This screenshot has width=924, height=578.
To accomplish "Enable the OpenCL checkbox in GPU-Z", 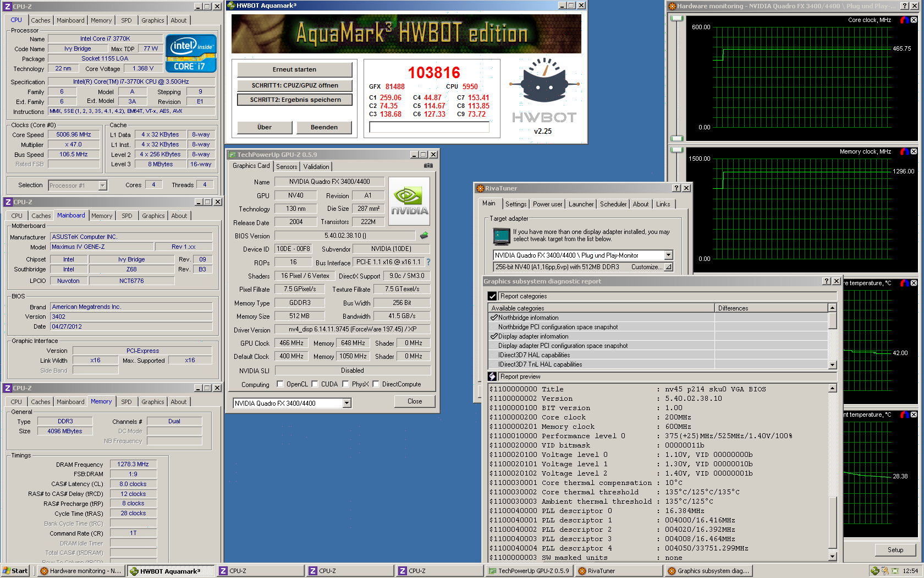I will click(x=280, y=384).
